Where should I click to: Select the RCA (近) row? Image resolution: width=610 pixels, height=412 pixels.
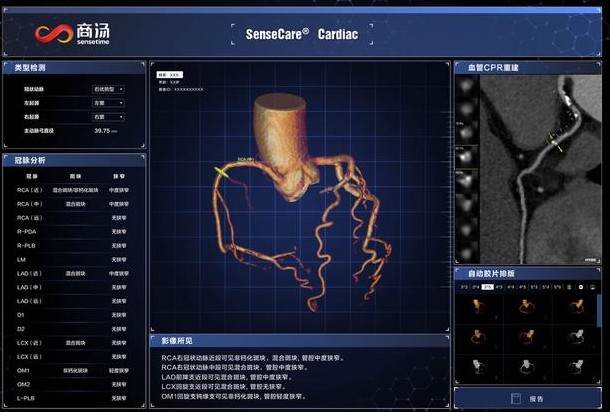coord(74,190)
